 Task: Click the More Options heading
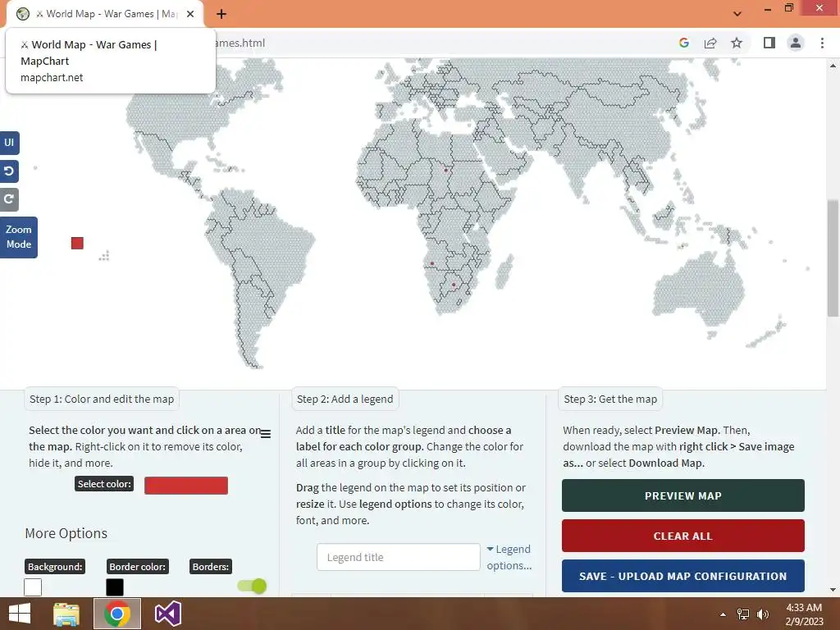tap(66, 533)
